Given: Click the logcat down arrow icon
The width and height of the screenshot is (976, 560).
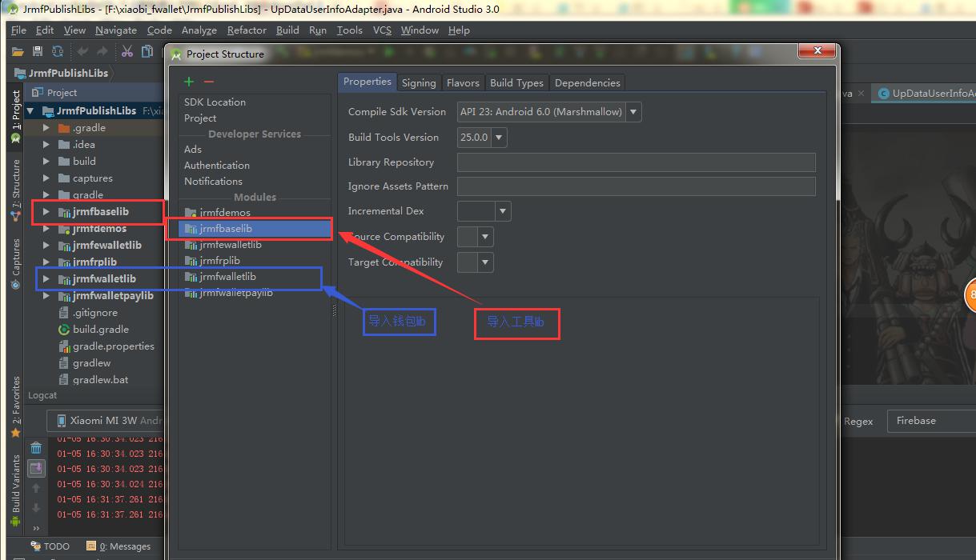Looking at the screenshot, I should click(x=36, y=508).
